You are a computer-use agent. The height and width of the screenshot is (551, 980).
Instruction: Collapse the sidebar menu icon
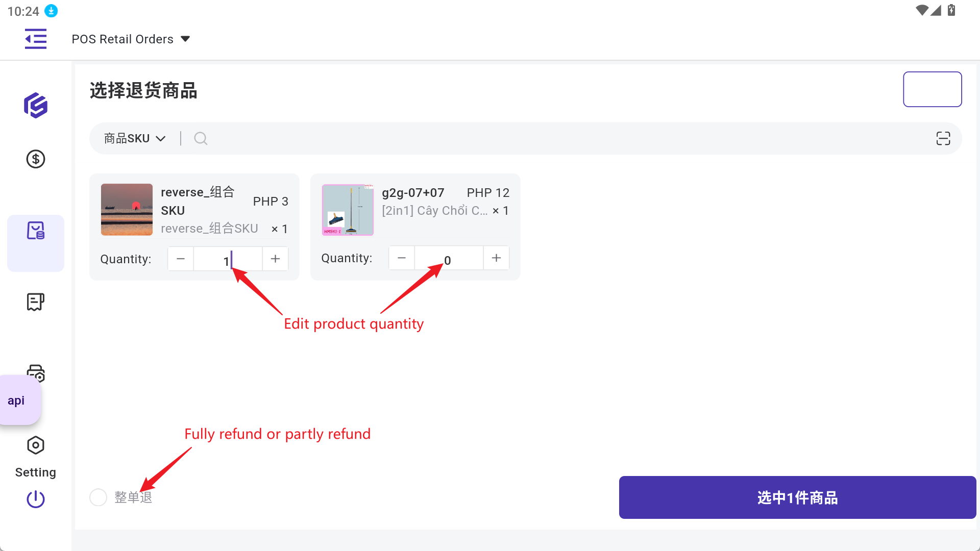36,39
